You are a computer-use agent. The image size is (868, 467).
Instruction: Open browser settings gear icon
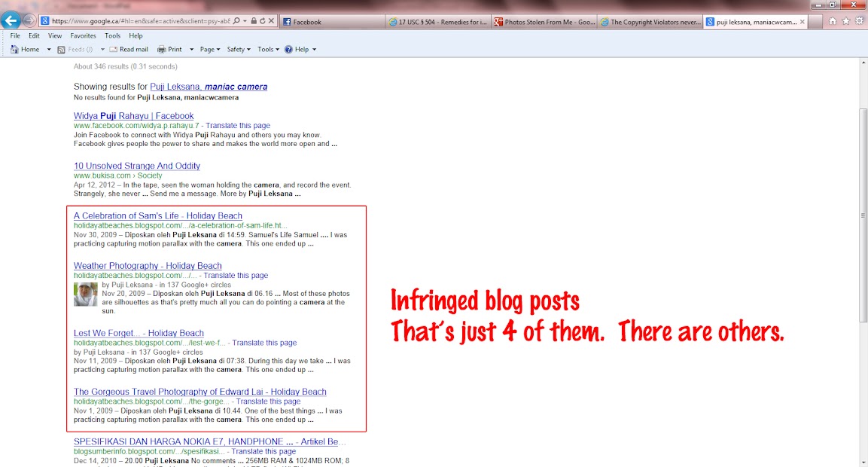click(859, 21)
